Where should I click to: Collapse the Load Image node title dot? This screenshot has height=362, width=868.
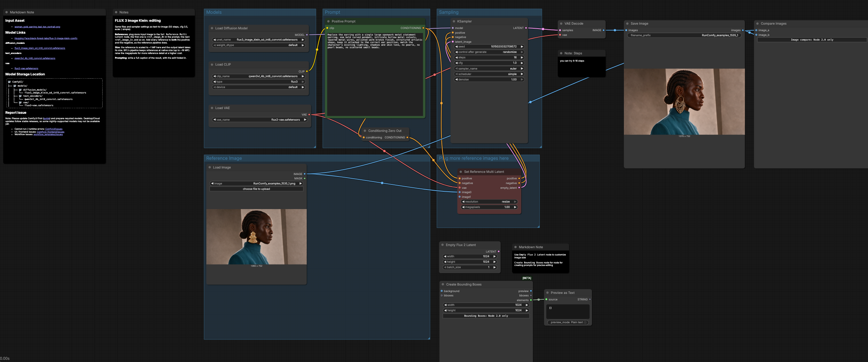pos(210,167)
